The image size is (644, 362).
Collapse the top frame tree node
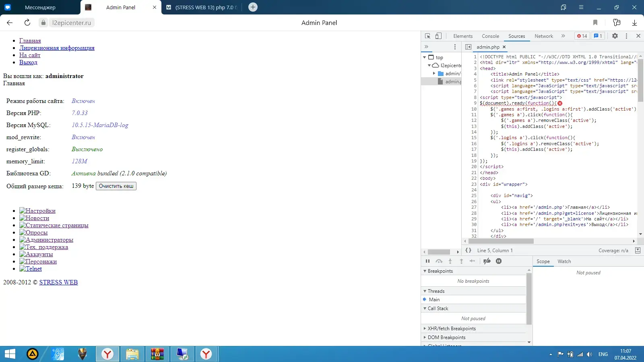(x=424, y=58)
